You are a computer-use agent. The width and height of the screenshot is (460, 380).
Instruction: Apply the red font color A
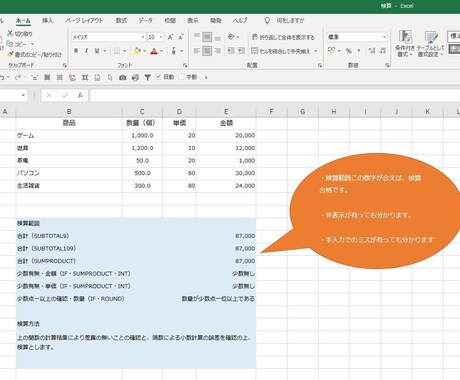coord(154,51)
